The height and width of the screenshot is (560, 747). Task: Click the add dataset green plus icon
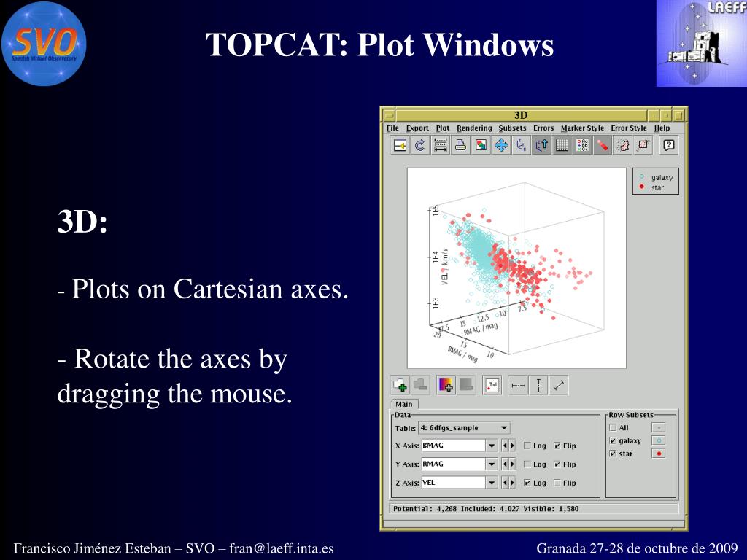tap(400, 385)
